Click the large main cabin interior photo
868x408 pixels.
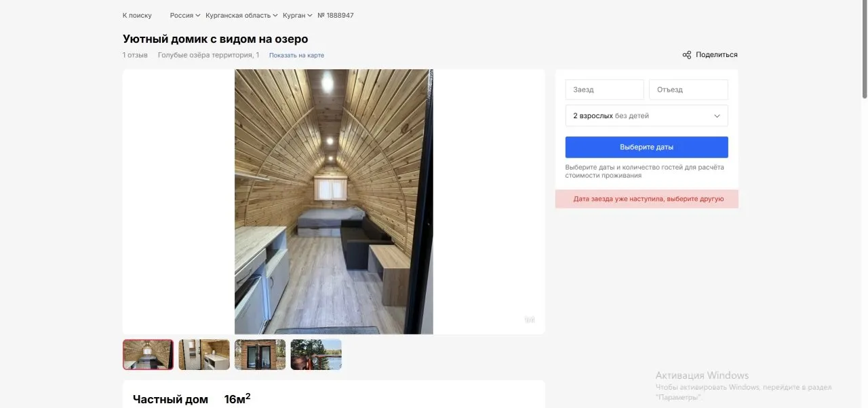[x=334, y=202]
